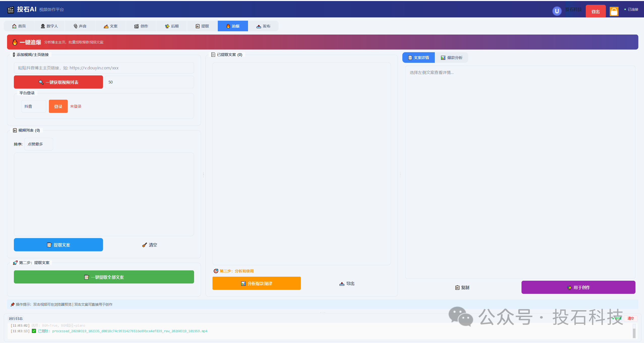Click the red 清空 log clear button

(x=630, y=318)
